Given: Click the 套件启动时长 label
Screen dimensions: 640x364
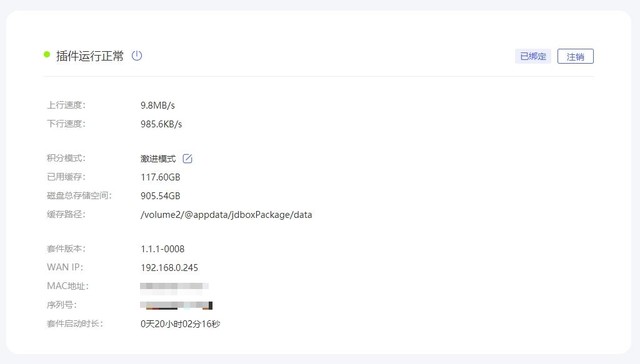Looking at the screenshot, I should (x=75, y=324).
